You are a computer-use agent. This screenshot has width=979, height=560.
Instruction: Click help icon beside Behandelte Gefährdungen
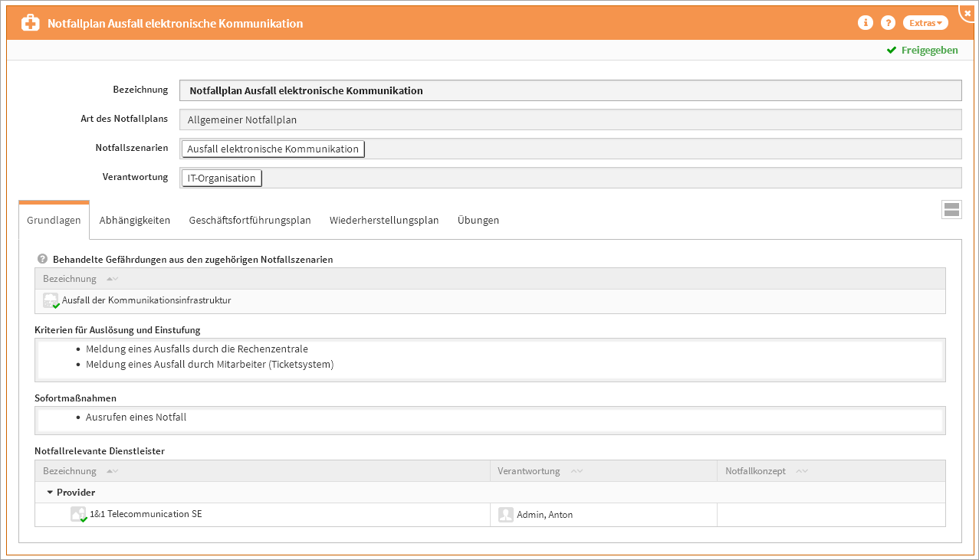(42, 259)
